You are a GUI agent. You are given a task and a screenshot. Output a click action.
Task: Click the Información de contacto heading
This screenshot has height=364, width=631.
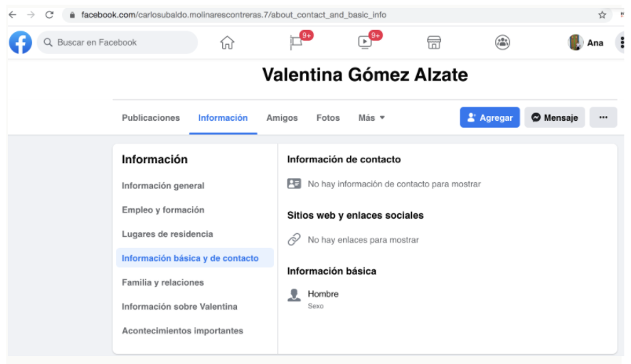tap(344, 159)
